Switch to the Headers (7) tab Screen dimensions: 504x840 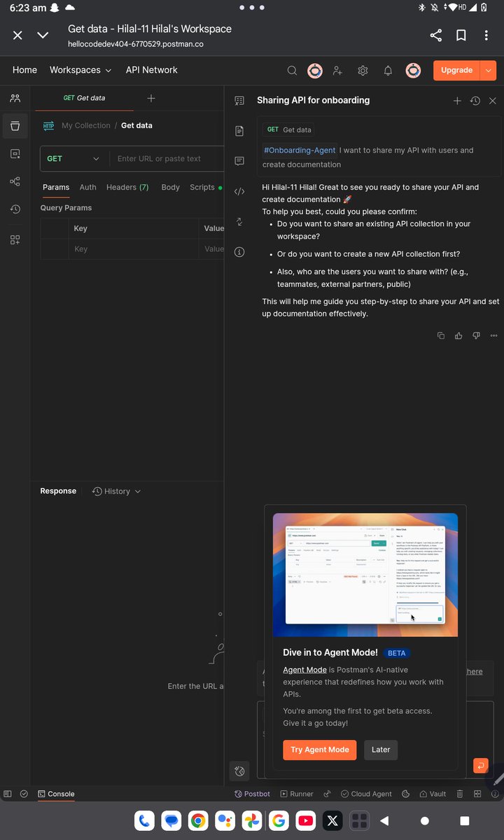point(127,188)
